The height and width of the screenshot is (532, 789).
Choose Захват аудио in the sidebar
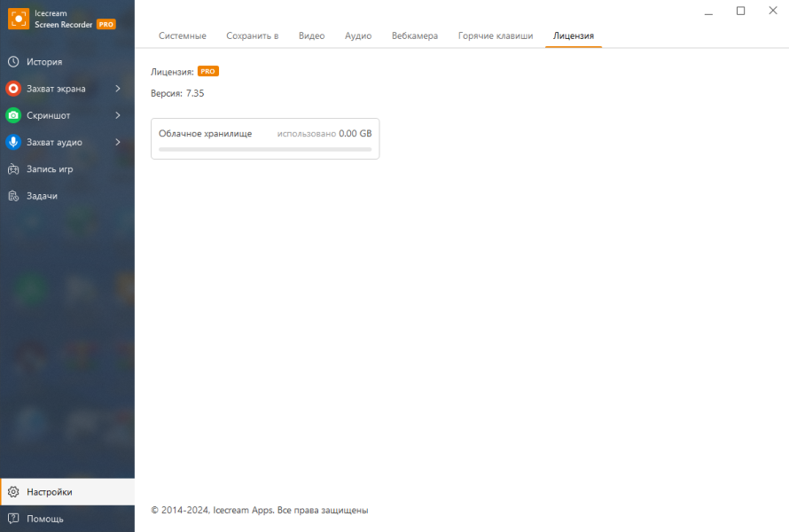pos(67,142)
